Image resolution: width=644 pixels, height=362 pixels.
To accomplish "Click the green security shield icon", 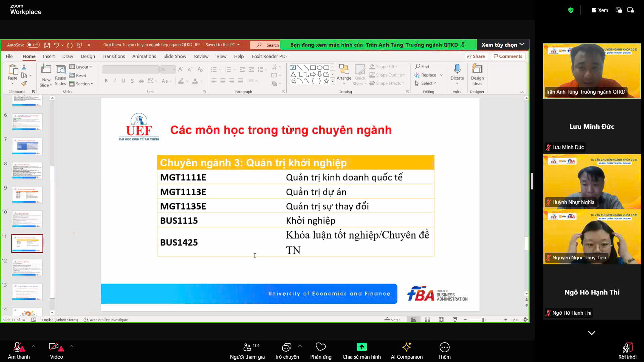I will pos(571,10).
